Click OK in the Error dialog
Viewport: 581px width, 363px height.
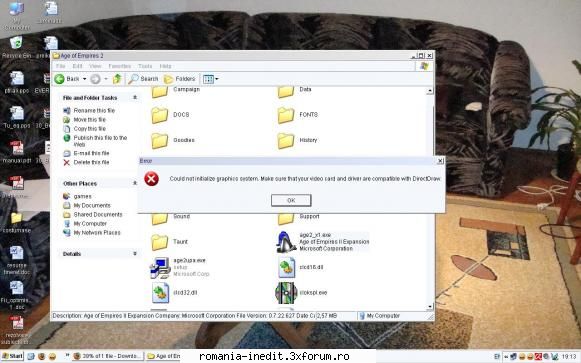[291, 200]
